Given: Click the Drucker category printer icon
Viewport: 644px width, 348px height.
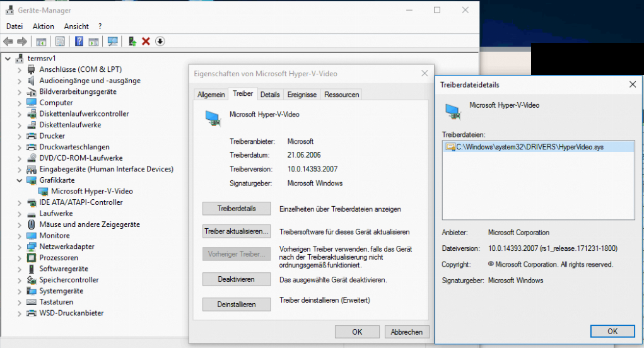Looking at the screenshot, I should coord(32,136).
